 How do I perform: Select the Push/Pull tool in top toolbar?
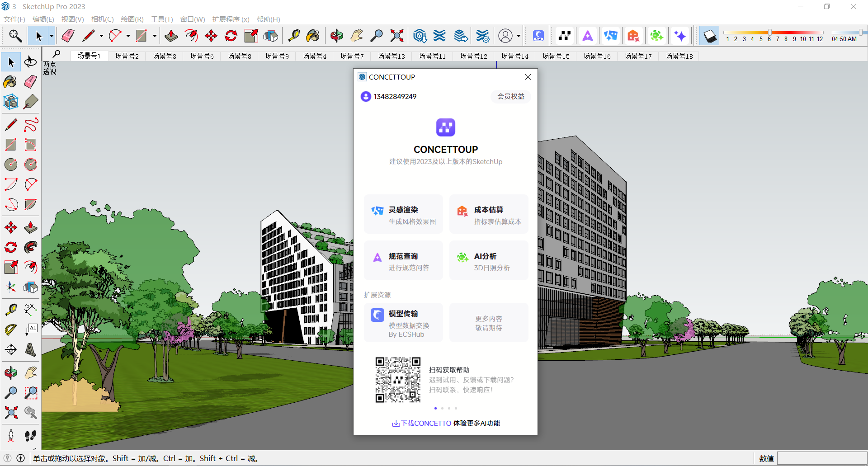171,36
